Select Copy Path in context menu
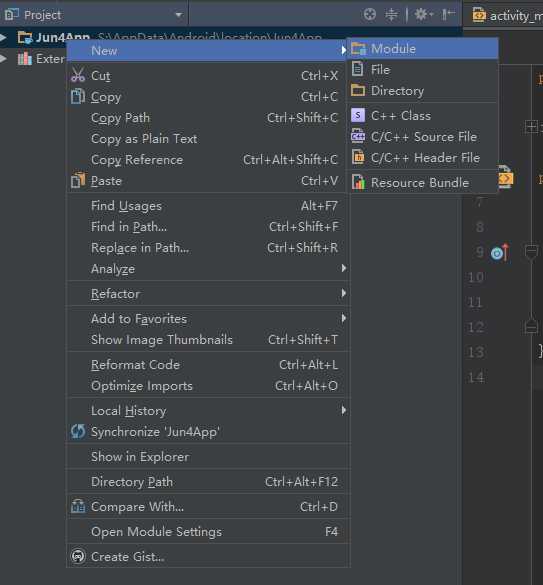 [207, 118]
